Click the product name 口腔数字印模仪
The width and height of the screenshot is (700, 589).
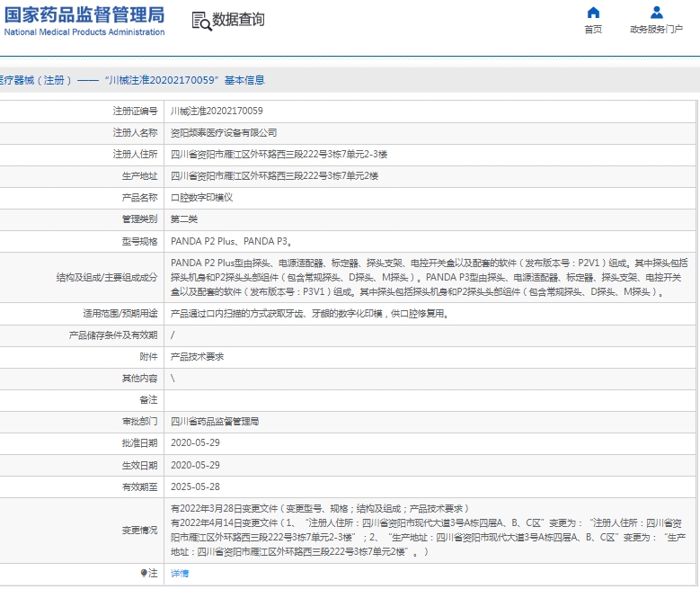click(x=201, y=198)
